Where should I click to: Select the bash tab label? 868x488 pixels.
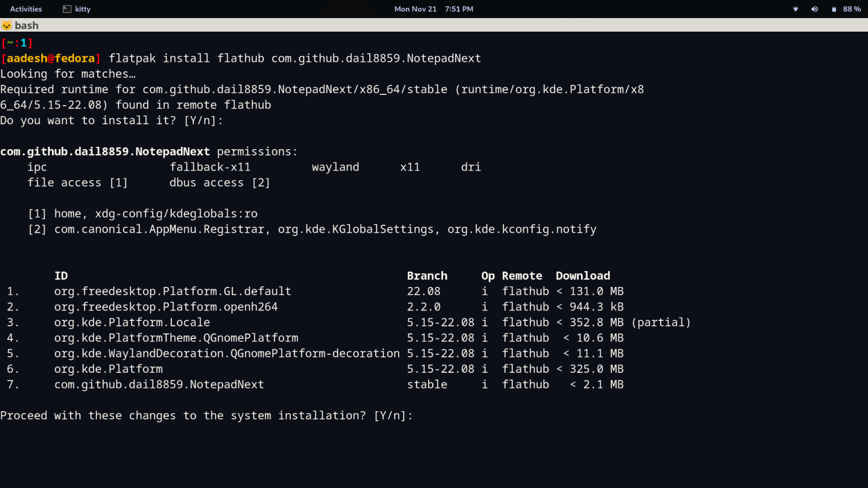(x=26, y=25)
